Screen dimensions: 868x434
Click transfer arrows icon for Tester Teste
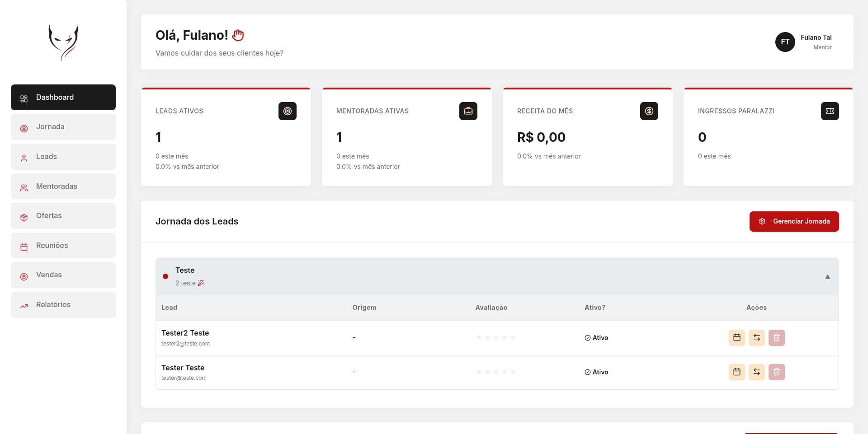756,372
